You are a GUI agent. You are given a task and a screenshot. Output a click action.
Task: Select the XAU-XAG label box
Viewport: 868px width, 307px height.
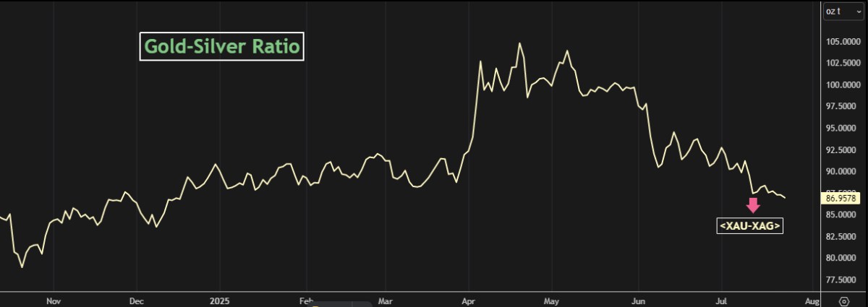pos(750,226)
